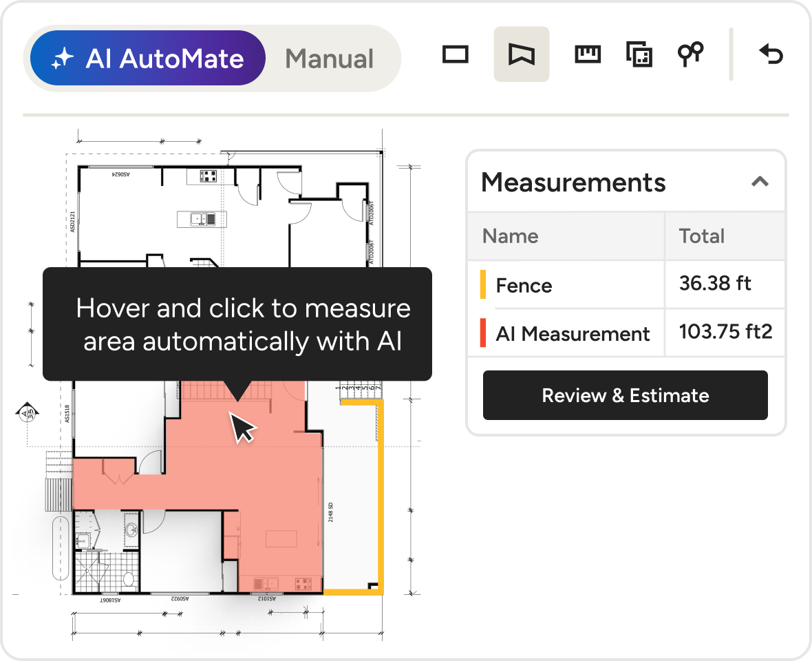The image size is (812, 661).
Task: Click the Name column header
Action: point(510,236)
